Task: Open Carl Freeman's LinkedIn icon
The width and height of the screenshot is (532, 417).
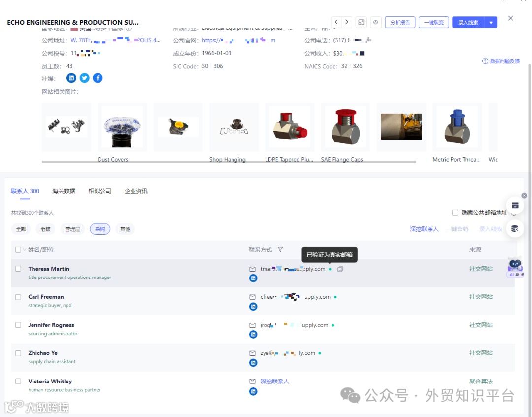Action: point(253,306)
